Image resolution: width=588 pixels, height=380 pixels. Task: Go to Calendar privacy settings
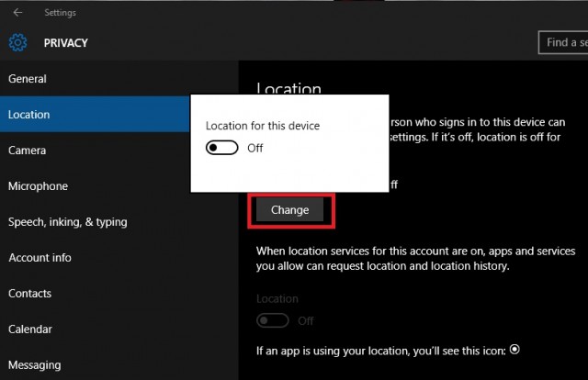click(30, 330)
